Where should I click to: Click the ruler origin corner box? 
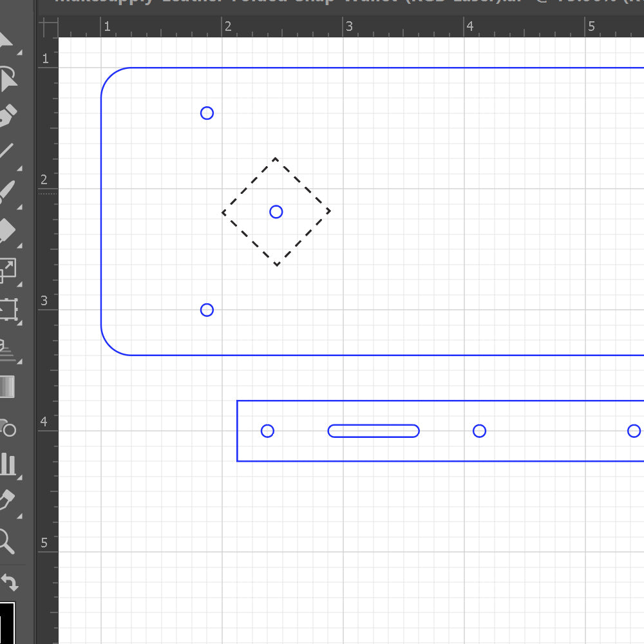click(x=48, y=26)
